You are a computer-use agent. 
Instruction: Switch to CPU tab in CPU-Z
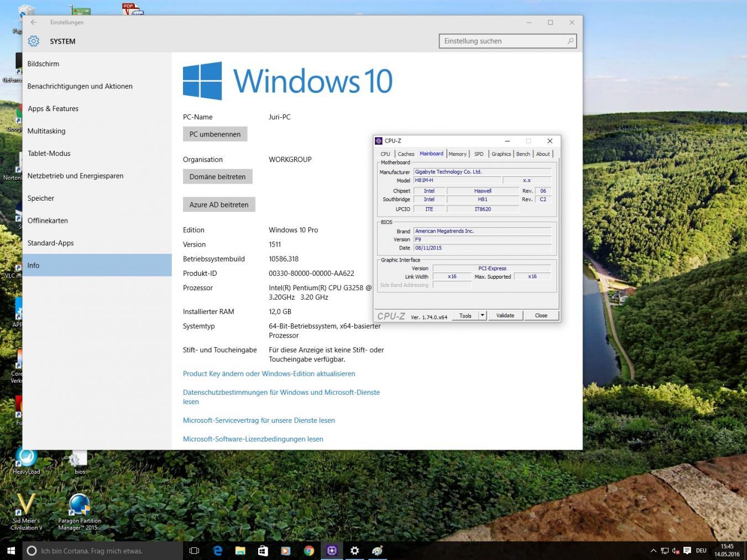click(x=385, y=154)
